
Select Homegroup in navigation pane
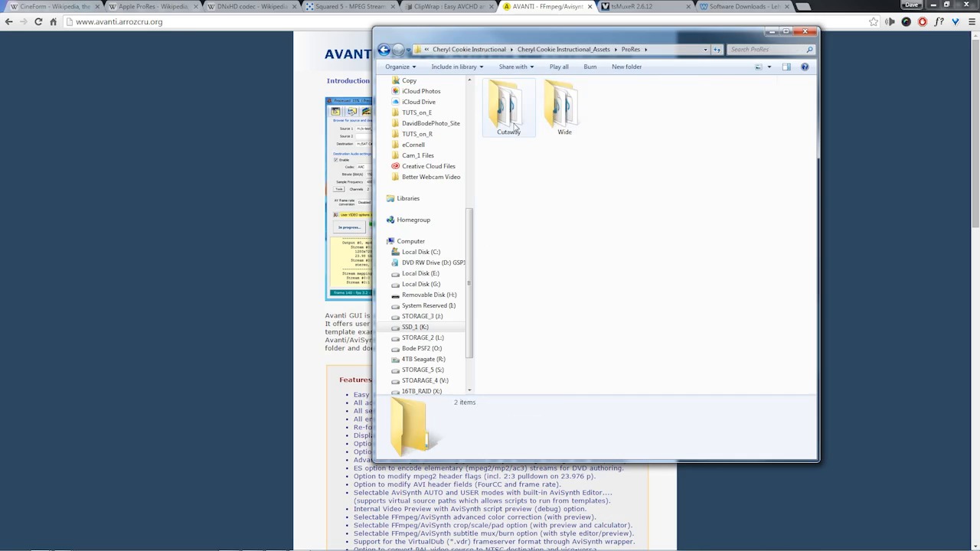click(x=413, y=220)
